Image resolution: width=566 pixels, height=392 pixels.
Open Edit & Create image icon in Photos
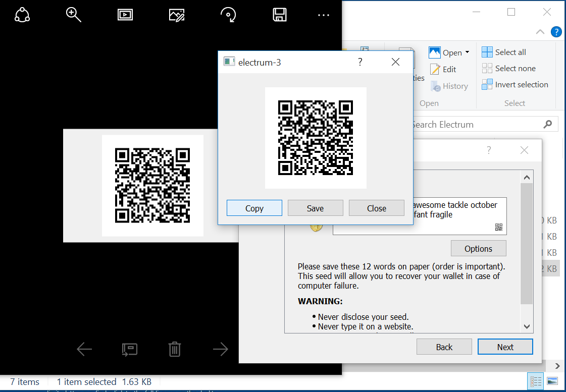pyautogui.click(x=177, y=15)
